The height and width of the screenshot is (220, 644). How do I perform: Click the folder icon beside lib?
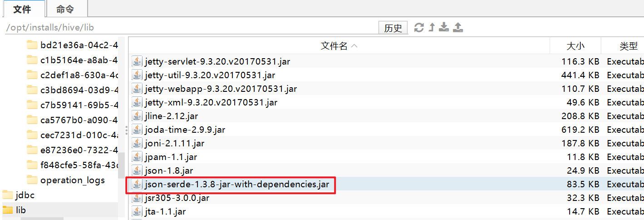coord(8,210)
